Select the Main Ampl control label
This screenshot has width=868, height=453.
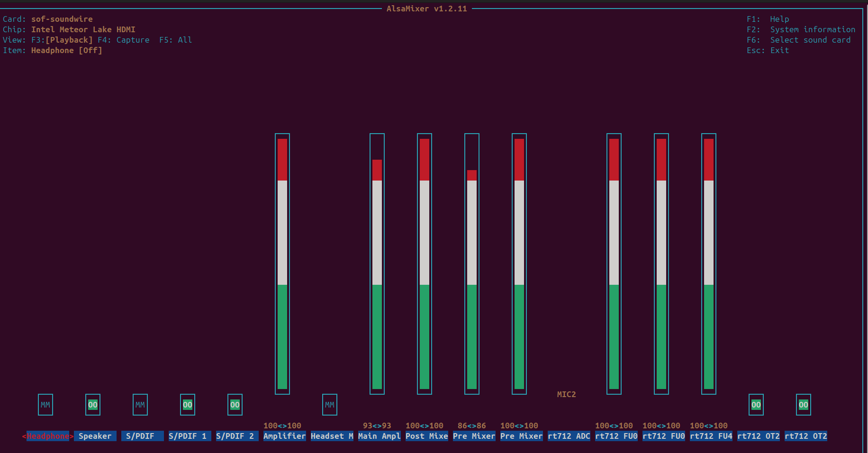pyautogui.click(x=380, y=436)
